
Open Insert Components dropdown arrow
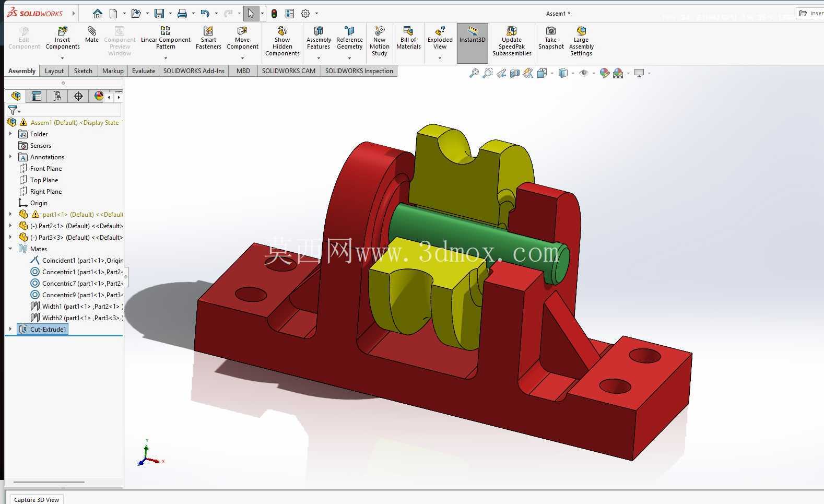click(x=62, y=58)
